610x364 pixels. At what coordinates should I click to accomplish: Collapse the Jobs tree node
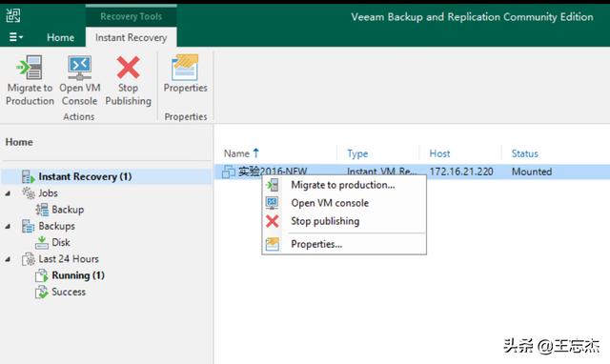pos(8,193)
